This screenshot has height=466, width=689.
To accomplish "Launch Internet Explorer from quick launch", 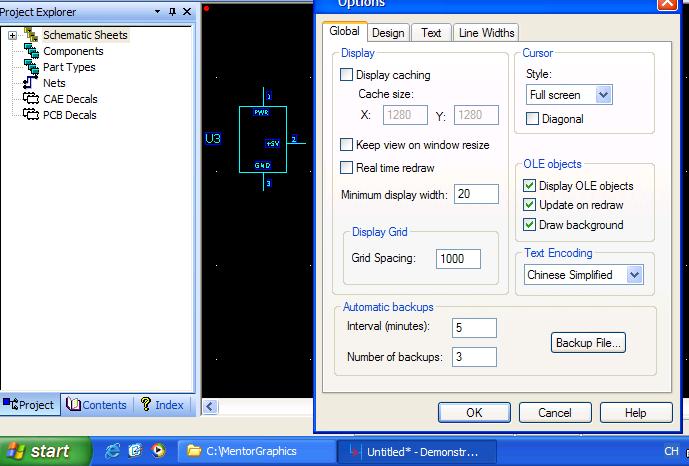I will pyautogui.click(x=112, y=451).
